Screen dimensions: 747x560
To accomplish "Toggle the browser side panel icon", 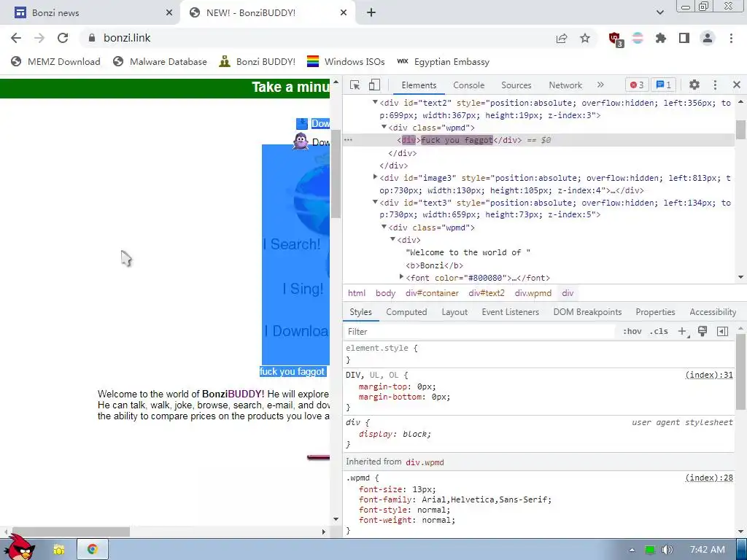I will (x=684, y=38).
